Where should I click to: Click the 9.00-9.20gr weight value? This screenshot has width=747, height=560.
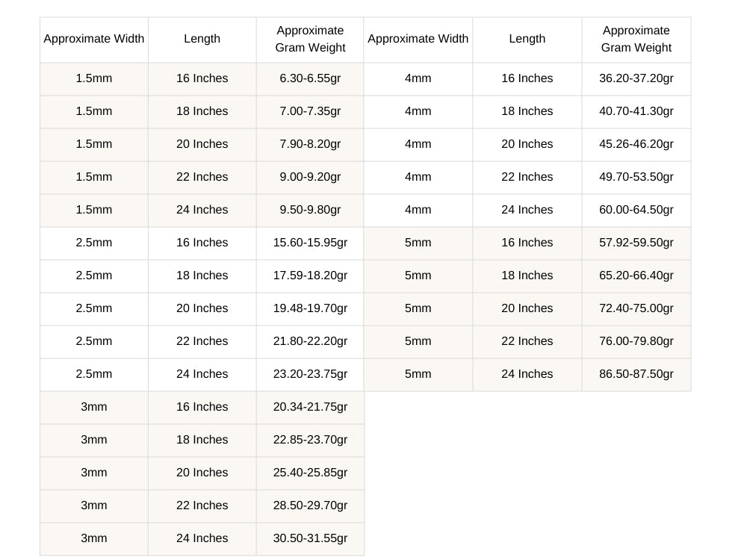coord(310,177)
